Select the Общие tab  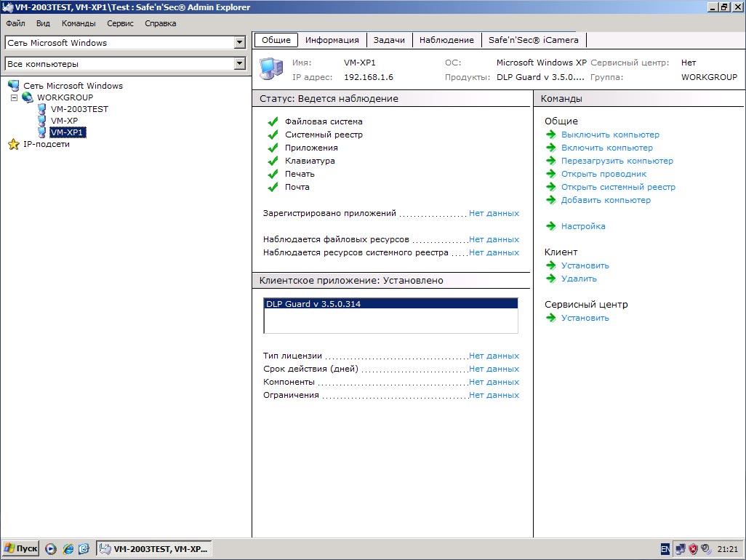pyautogui.click(x=276, y=40)
